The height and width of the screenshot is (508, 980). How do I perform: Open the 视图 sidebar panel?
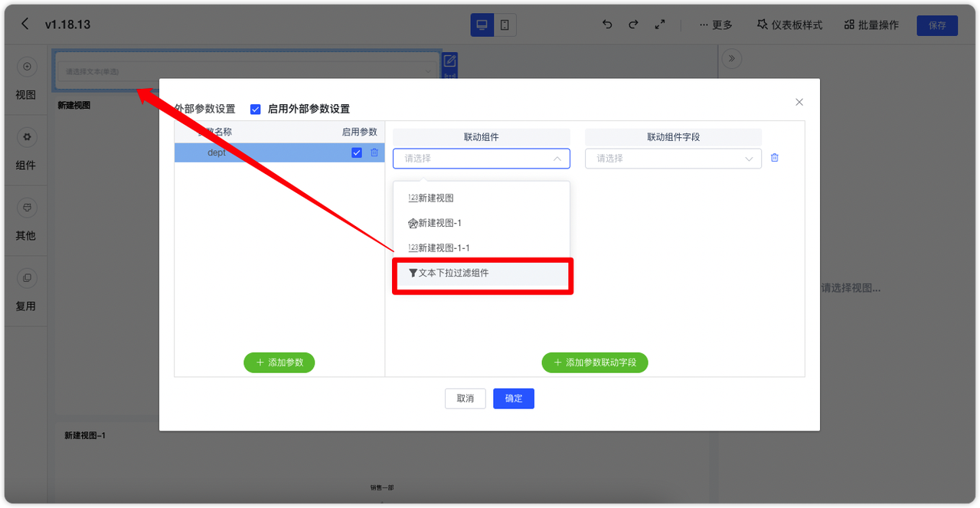pos(26,80)
